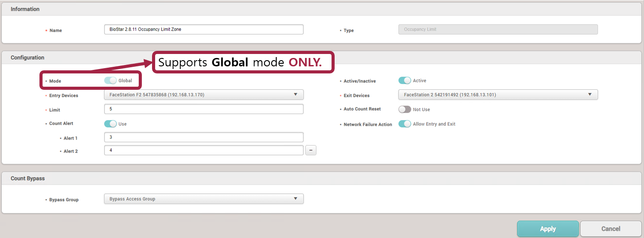The width and height of the screenshot is (644, 238).
Task: Focus the Limit input field
Action: pos(203,109)
